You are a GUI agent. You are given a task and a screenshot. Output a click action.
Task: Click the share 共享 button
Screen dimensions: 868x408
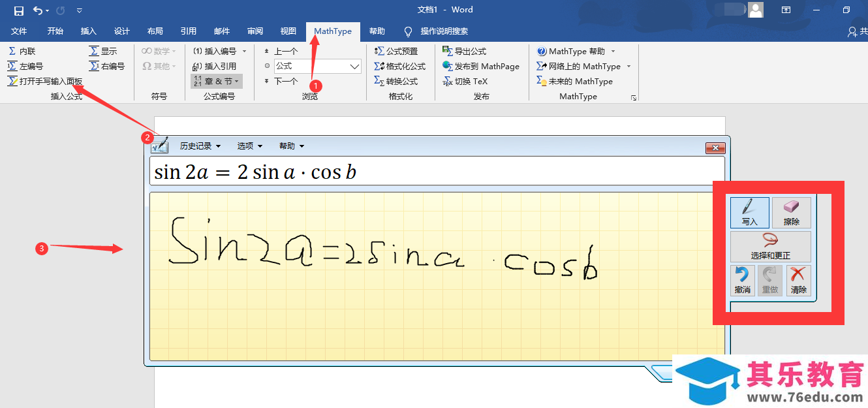857,31
